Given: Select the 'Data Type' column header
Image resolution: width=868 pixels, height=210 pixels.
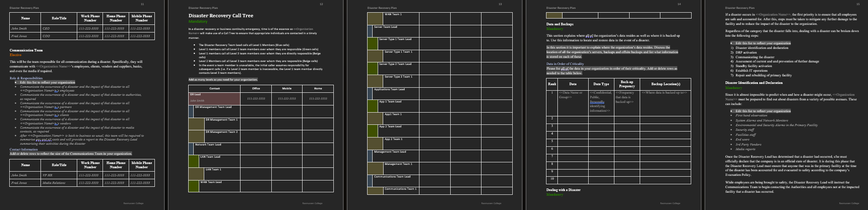Looking at the screenshot, I should (x=601, y=84).
